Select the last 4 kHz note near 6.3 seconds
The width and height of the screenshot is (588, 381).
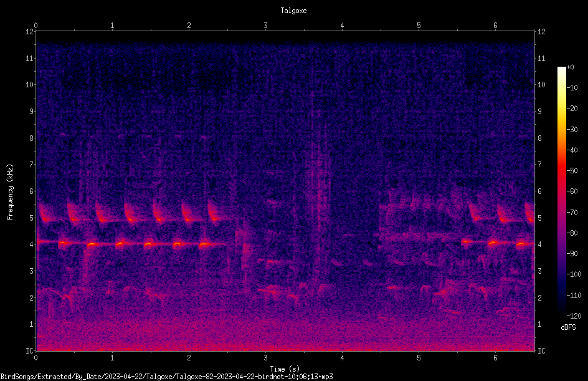(521, 244)
